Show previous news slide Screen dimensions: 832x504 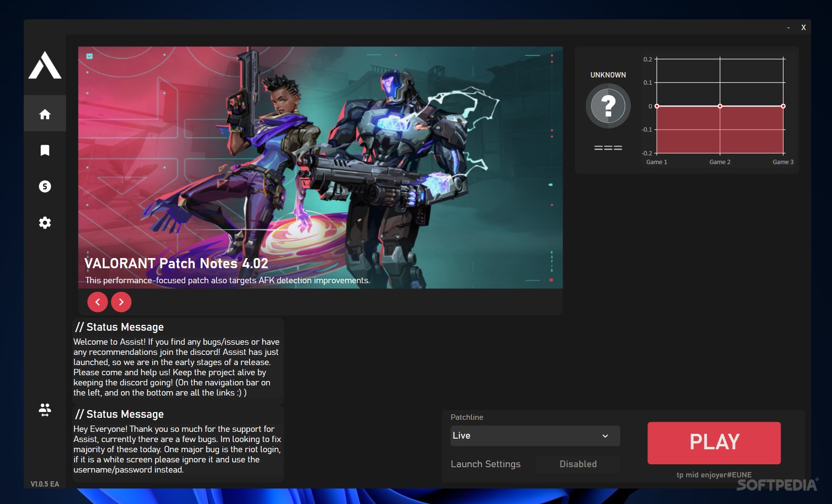97,302
